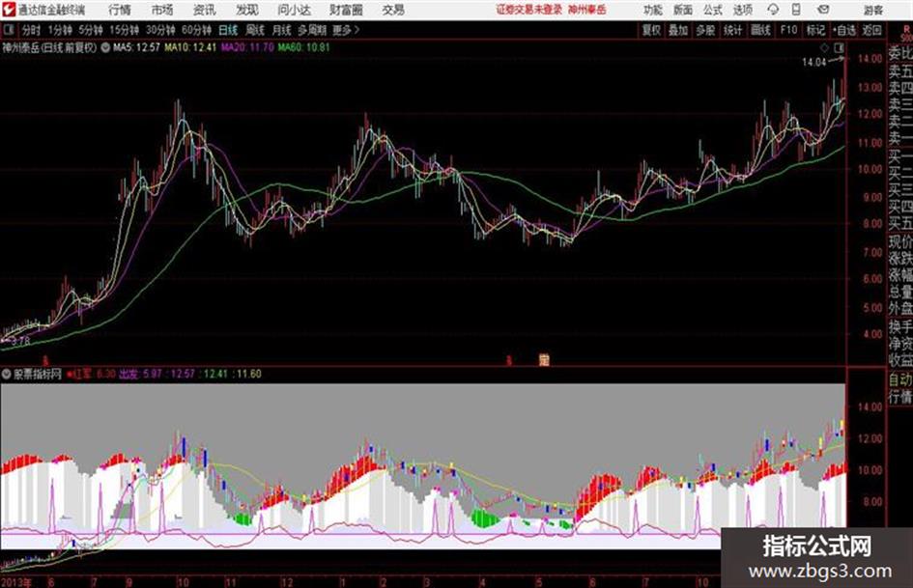Click the 游客 guest account label
This screenshot has width=913, height=588.
(873, 10)
